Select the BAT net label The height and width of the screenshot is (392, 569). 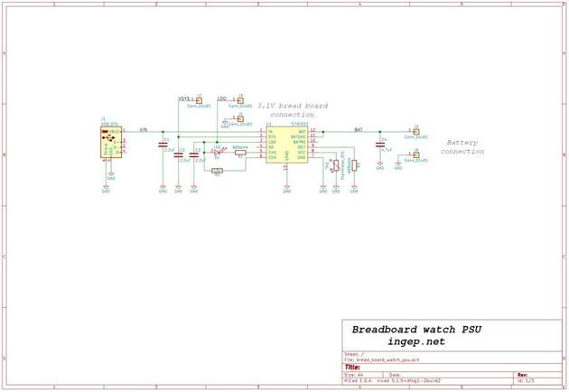click(359, 129)
